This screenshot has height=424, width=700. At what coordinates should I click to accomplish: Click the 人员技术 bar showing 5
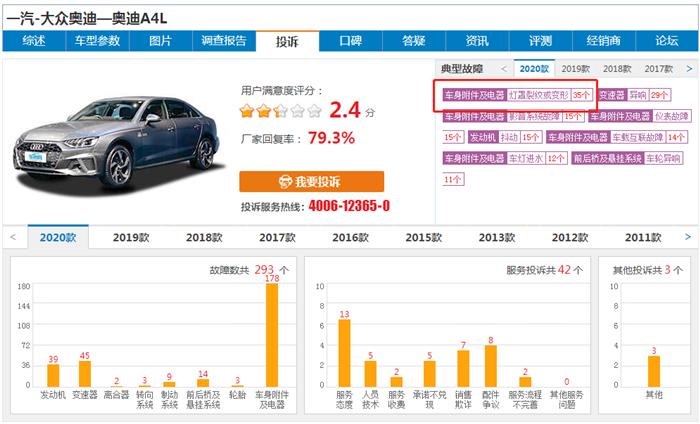point(371,374)
